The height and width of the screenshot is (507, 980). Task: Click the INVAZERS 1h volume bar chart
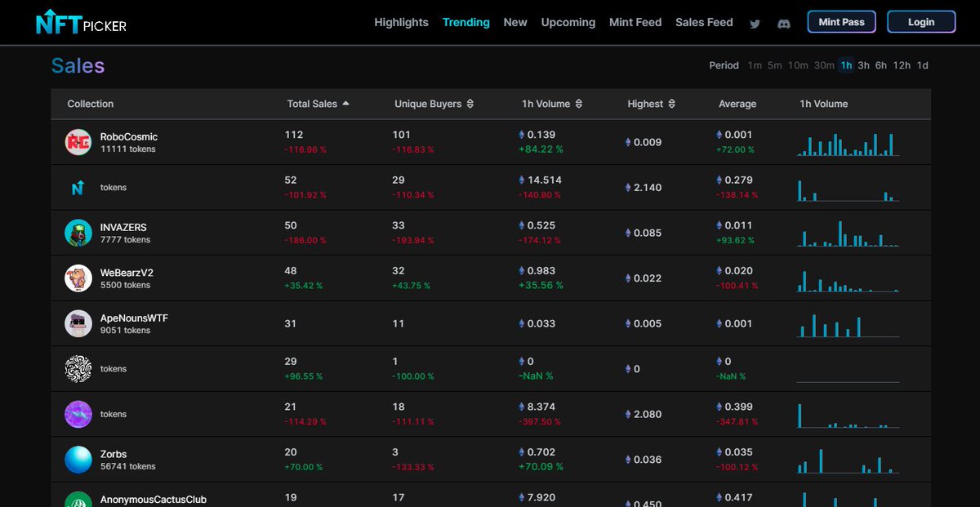pyautogui.click(x=848, y=233)
